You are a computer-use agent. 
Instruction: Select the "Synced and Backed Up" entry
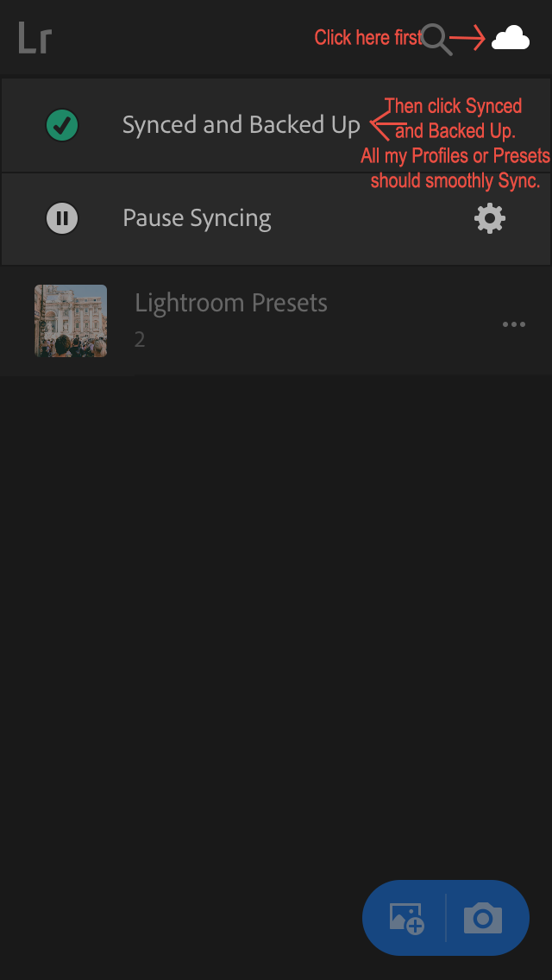pos(241,125)
